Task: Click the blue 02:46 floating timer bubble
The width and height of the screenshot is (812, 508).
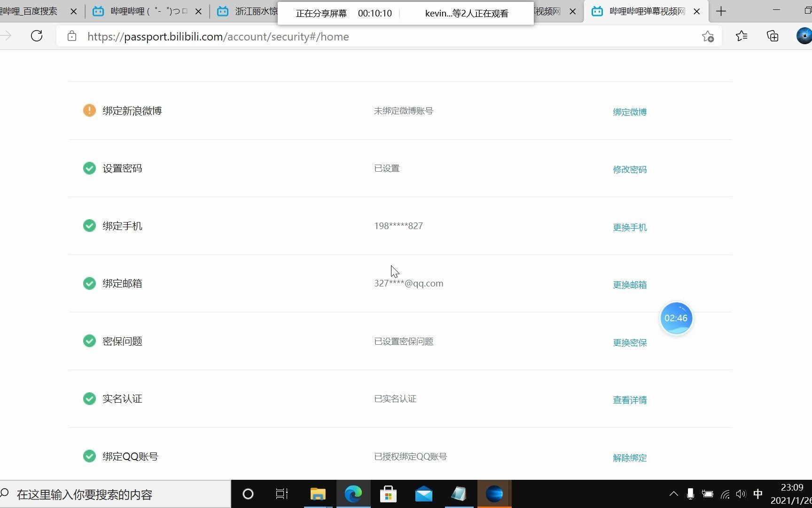Action: pyautogui.click(x=676, y=318)
